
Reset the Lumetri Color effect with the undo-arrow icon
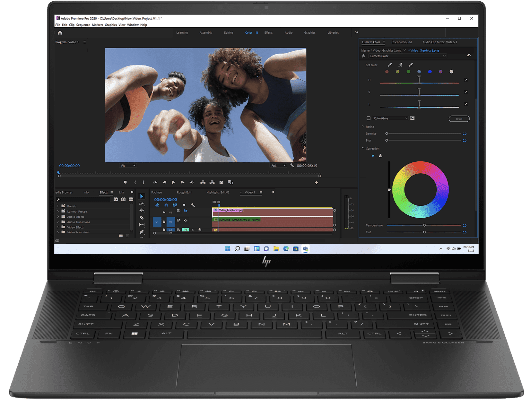[469, 56]
